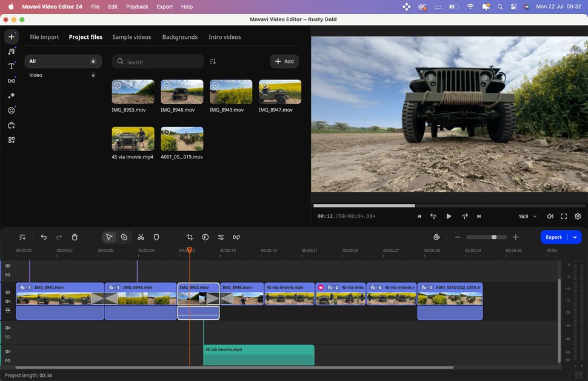Open the Transitions panel
588x381 pixels.
tap(10, 81)
